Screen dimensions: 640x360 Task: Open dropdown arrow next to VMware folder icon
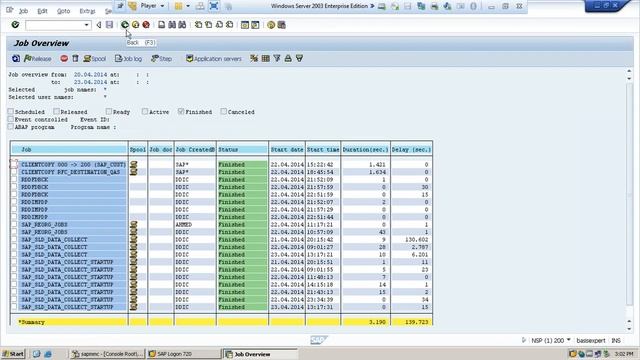[188, 6]
